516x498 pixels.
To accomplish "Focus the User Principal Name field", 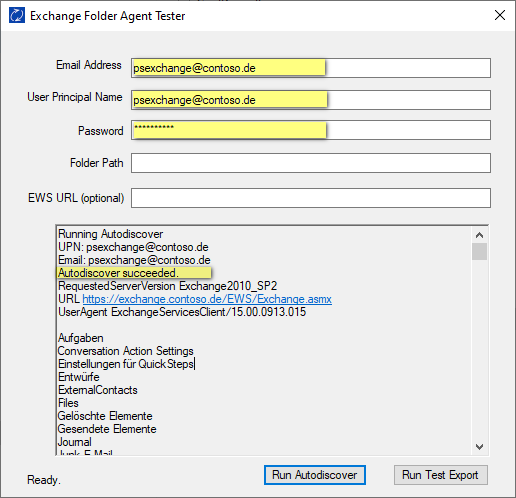I will [311, 100].
